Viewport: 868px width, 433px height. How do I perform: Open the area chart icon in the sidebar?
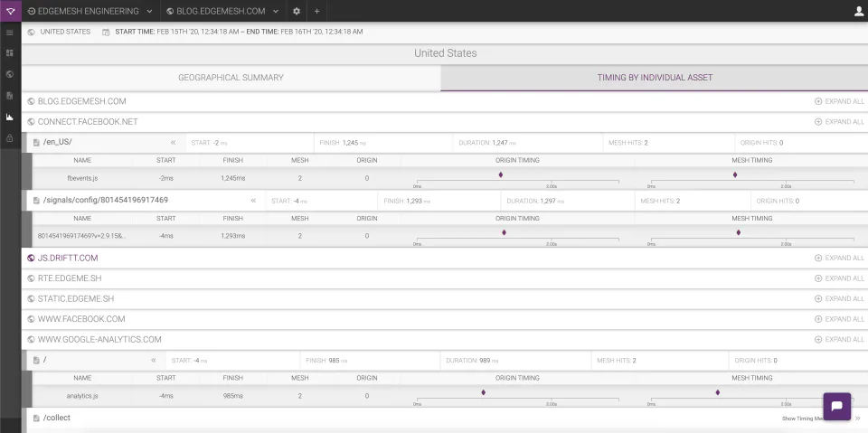pos(9,117)
